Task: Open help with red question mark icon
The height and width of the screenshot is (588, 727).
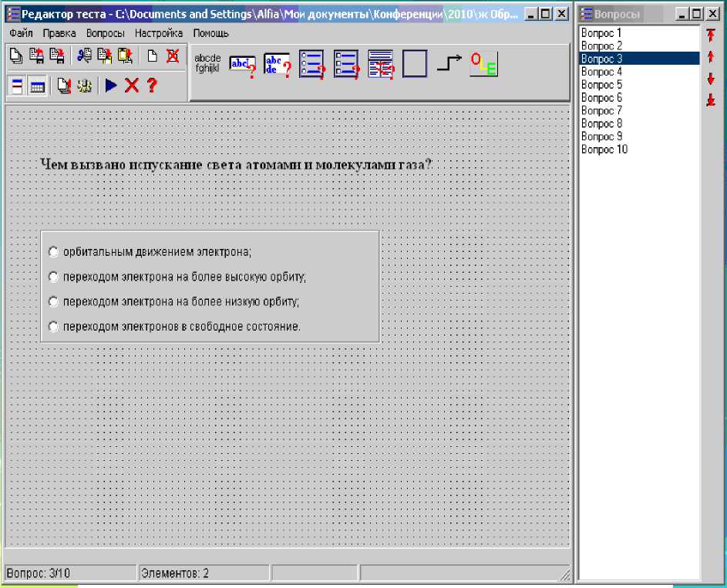Action: click(x=152, y=86)
